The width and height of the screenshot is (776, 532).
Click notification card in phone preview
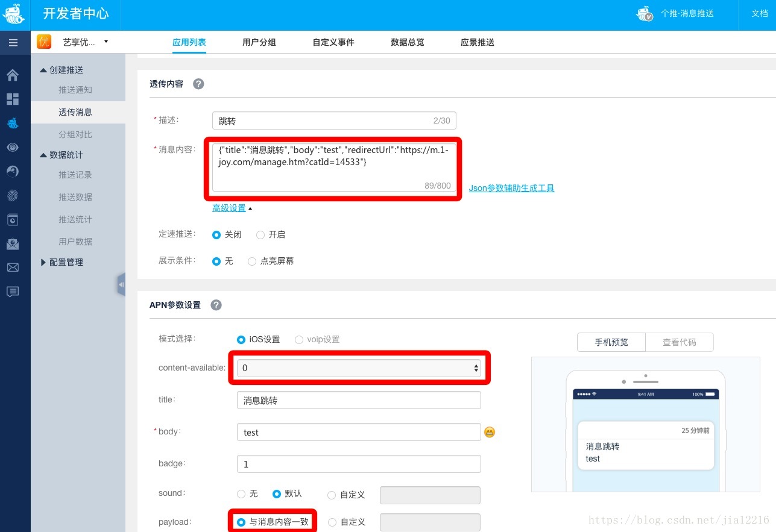(x=646, y=445)
